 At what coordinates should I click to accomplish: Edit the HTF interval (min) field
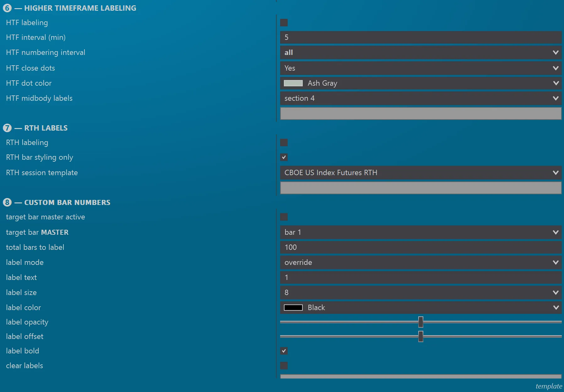(421, 37)
